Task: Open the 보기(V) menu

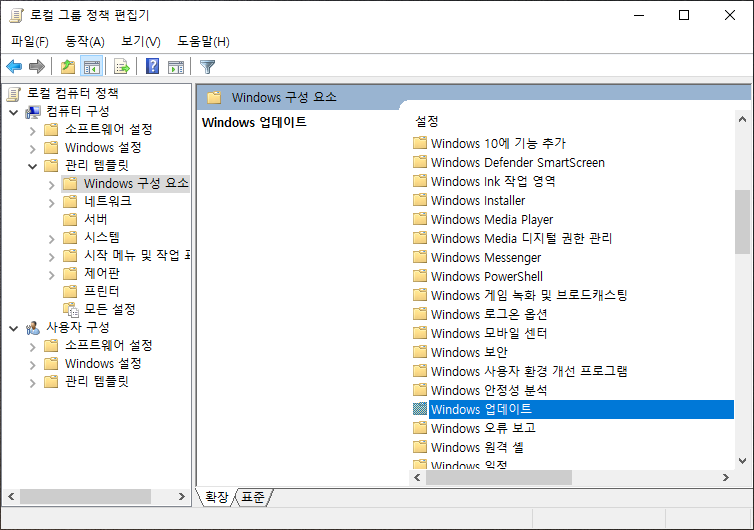Action: (x=141, y=42)
